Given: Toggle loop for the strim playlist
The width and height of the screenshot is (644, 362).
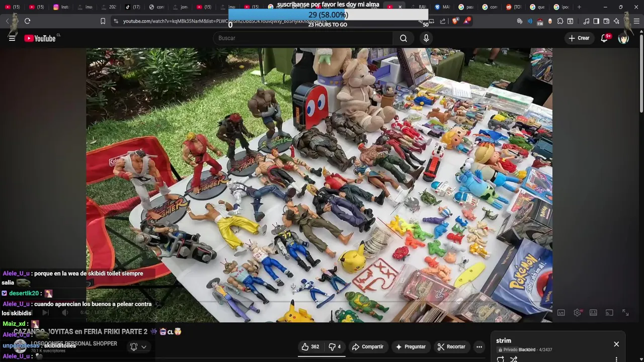Looking at the screenshot, I should [x=500, y=359].
